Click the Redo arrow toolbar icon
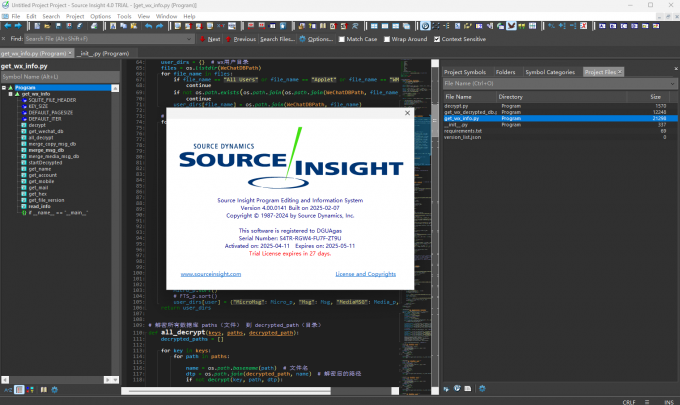Screen dimensions: 680x405 tap(159, 26)
